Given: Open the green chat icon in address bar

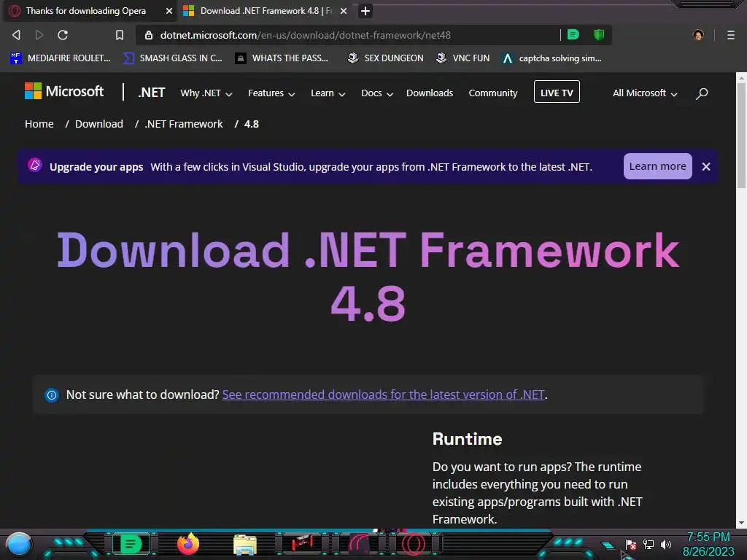Looking at the screenshot, I should click(x=573, y=34).
